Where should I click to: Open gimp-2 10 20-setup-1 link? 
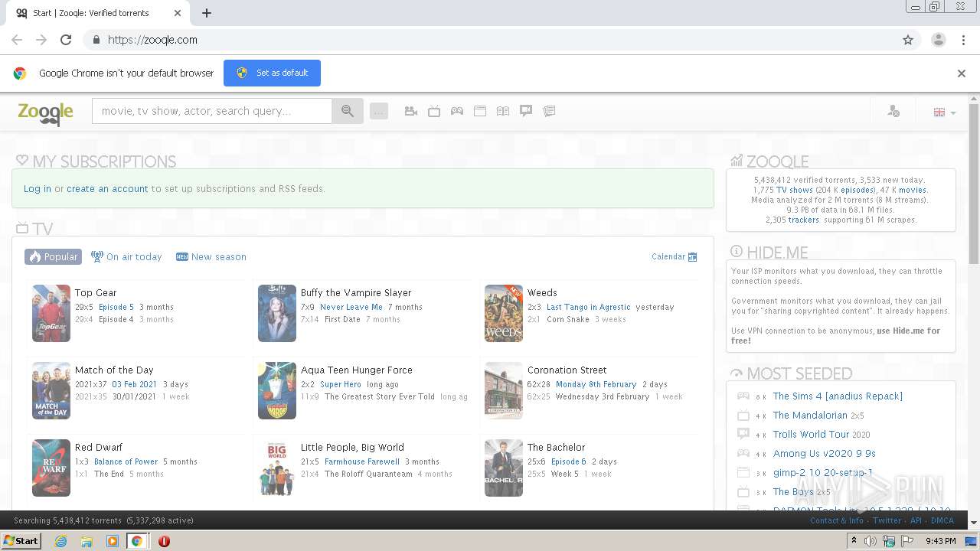coord(822,472)
